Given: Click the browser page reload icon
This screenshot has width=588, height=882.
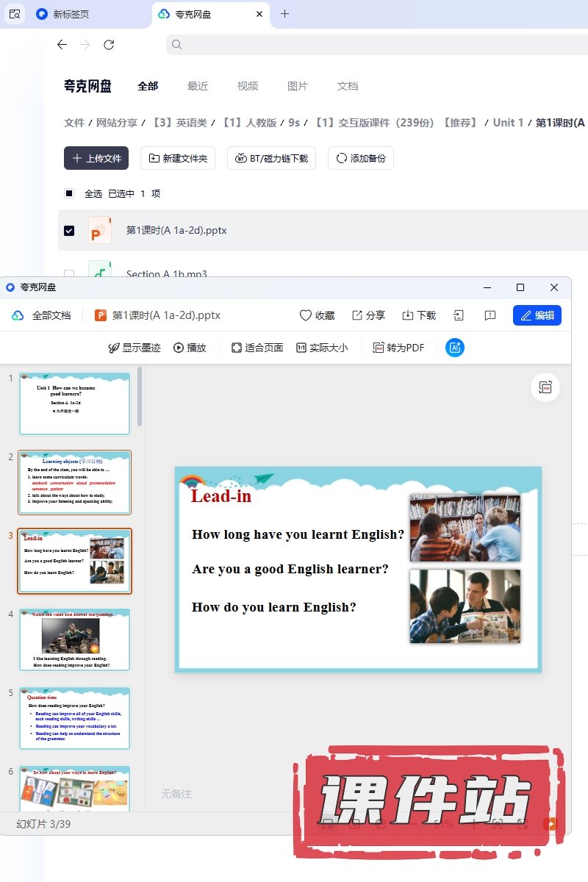Looking at the screenshot, I should point(109,45).
